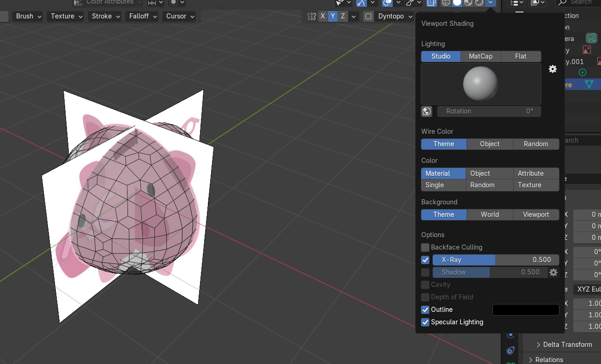Close the Viewport Shading dropdown arrow
The height and width of the screenshot is (364, 601).
pos(491,2)
